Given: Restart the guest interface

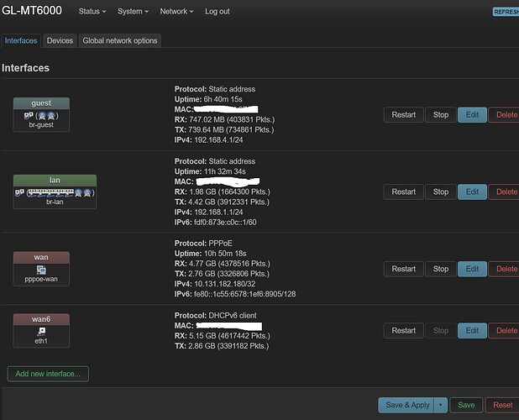Looking at the screenshot, I should click(403, 115).
